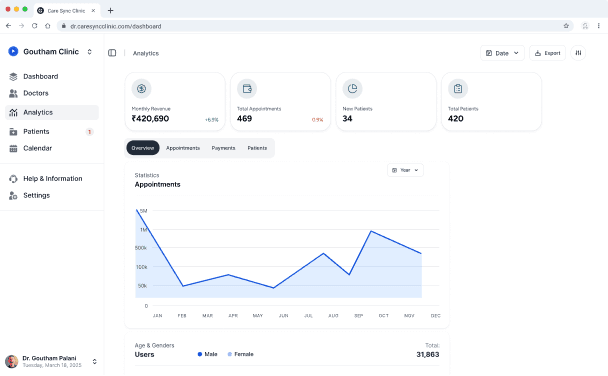This screenshot has width=608, height=376.
Task: Open the Date dropdown
Action: tap(502, 53)
